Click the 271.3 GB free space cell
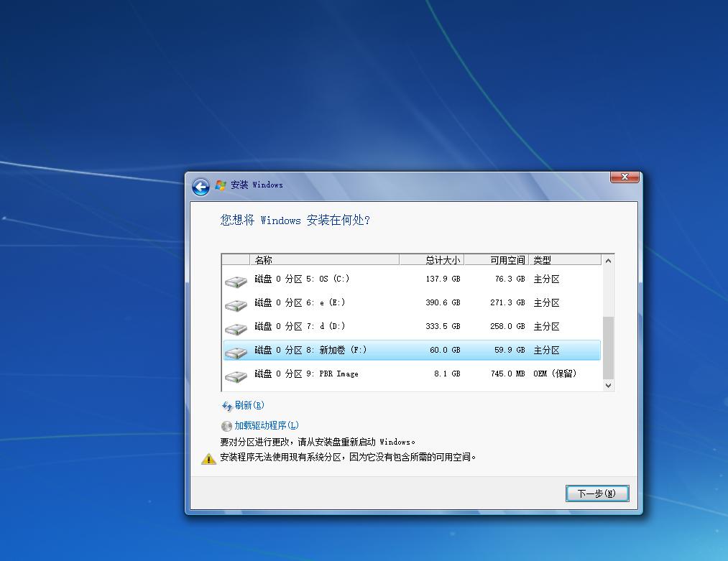Viewport: 728px width, 561px height. click(x=507, y=302)
